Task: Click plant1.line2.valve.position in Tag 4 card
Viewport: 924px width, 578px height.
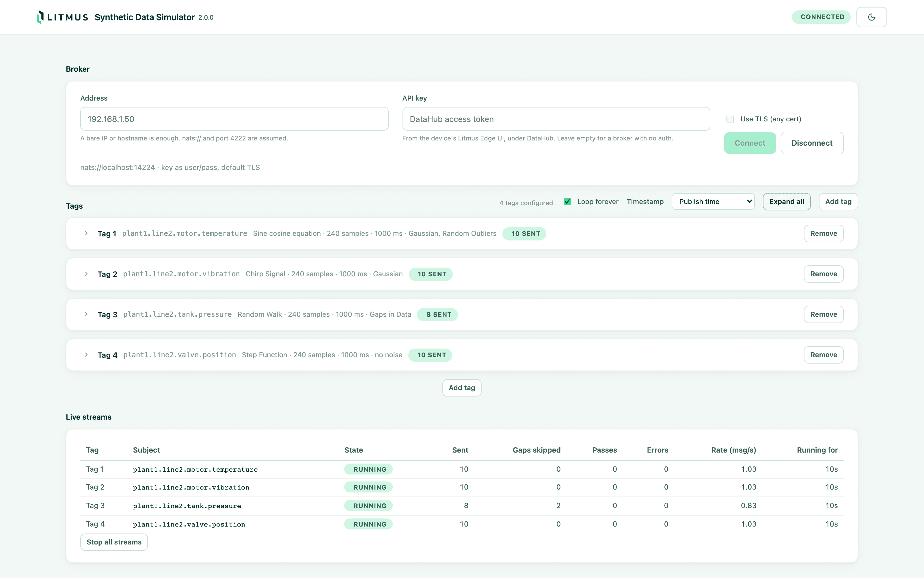Action: click(x=179, y=355)
